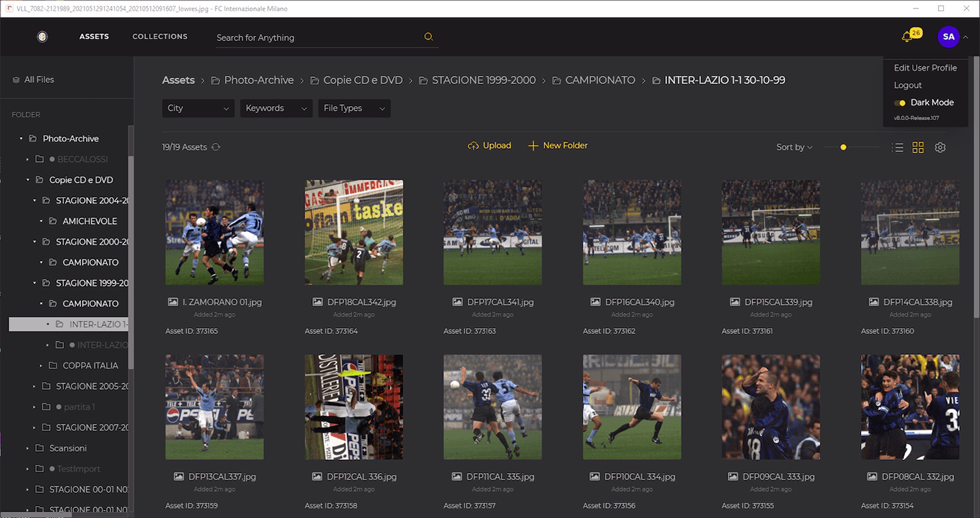980x518 pixels.
Task: Expand the Scansioni tree arrow
Action: click(x=28, y=449)
